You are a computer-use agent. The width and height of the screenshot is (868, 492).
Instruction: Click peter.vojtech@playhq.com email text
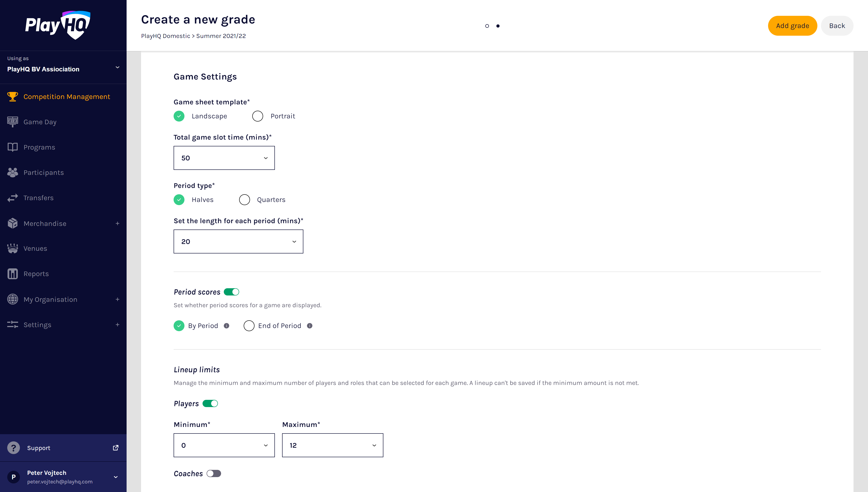click(x=59, y=482)
